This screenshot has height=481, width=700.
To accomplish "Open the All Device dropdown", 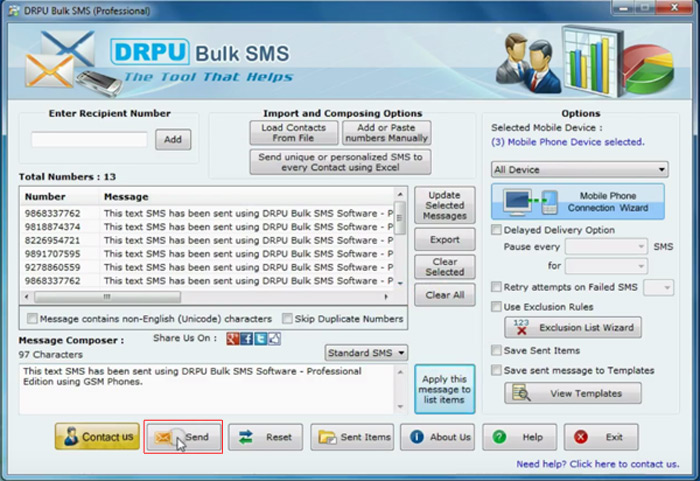I will [x=580, y=170].
